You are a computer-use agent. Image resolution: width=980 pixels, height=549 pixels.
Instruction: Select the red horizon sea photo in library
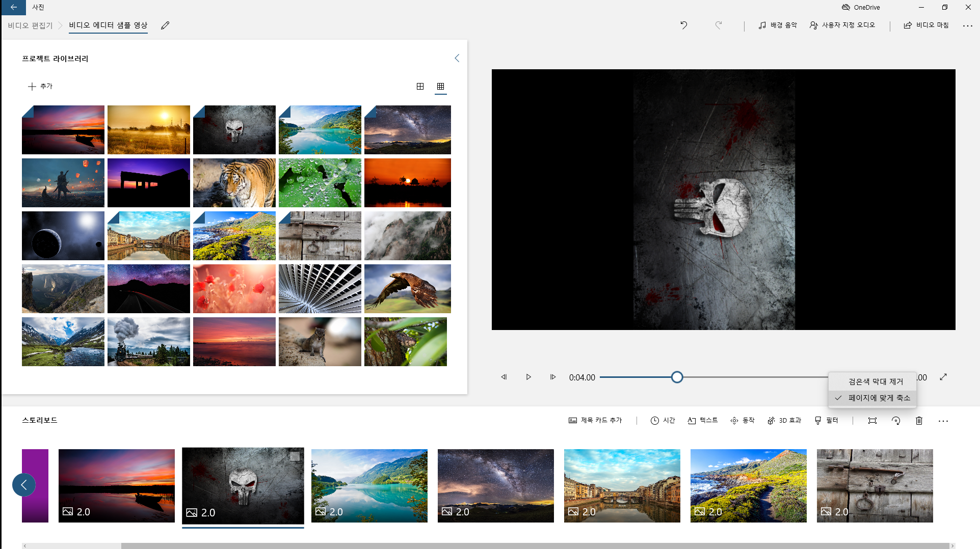coord(234,342)
